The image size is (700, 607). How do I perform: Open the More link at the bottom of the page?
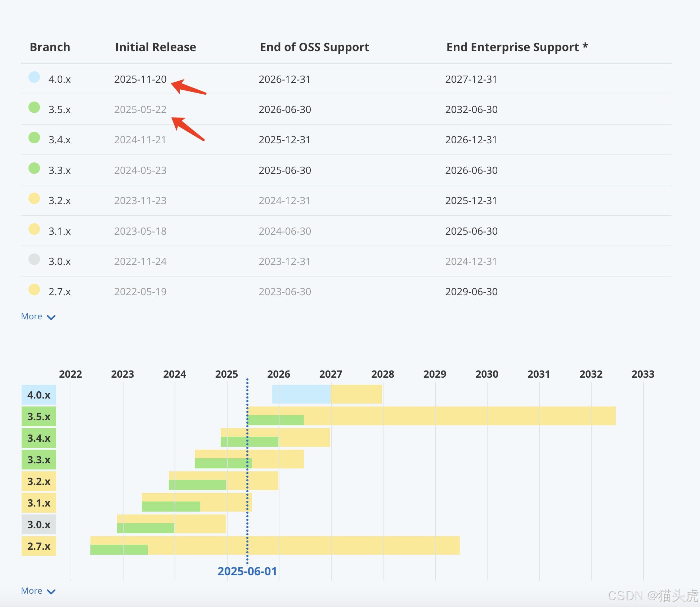(x=32, y=590)
